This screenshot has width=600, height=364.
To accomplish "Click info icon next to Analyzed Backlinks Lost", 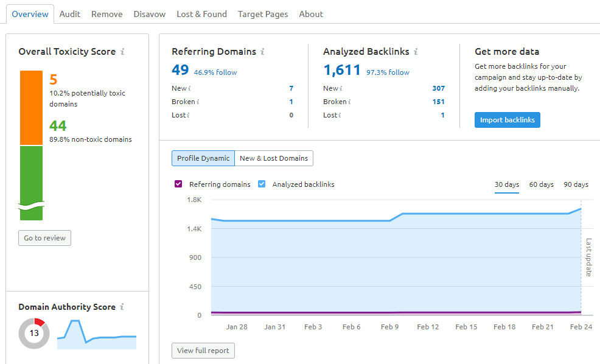I will click(x=340, y=115).
